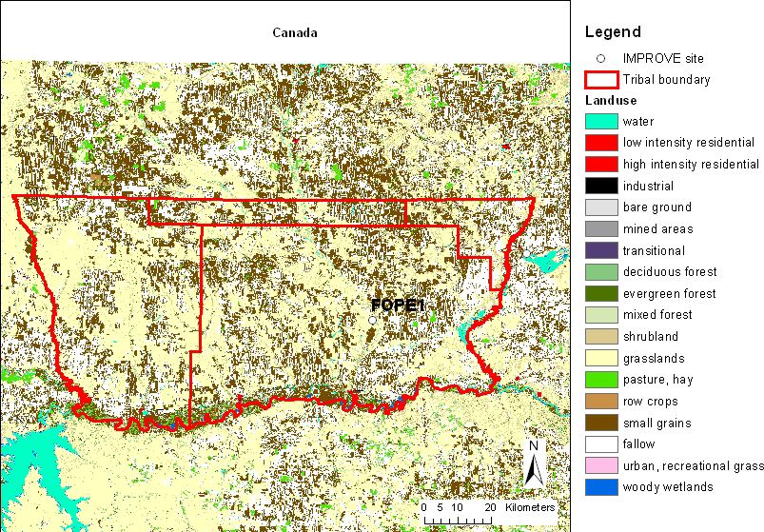Click the 'evergreen forest' legend label
This screenshot has height=532, width=764.
tap(669, 293)
